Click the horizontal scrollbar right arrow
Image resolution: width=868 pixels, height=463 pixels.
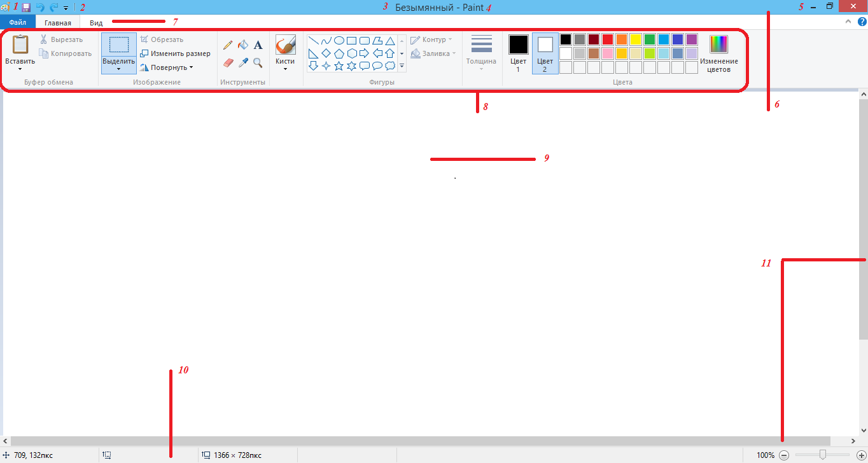pyautogui.click(x=853, y=441)
